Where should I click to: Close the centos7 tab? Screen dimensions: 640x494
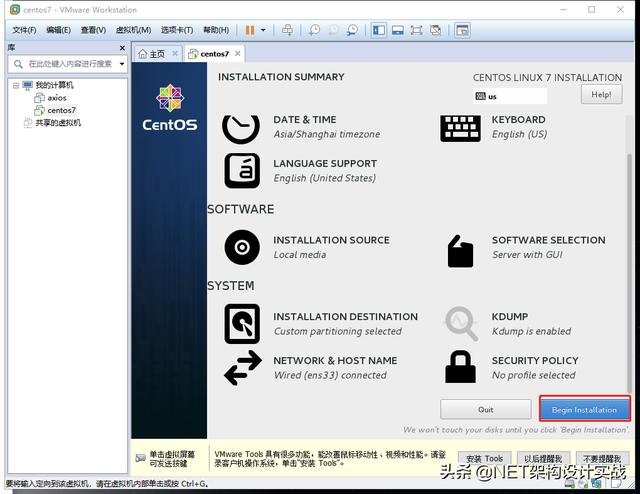point(238,53)
